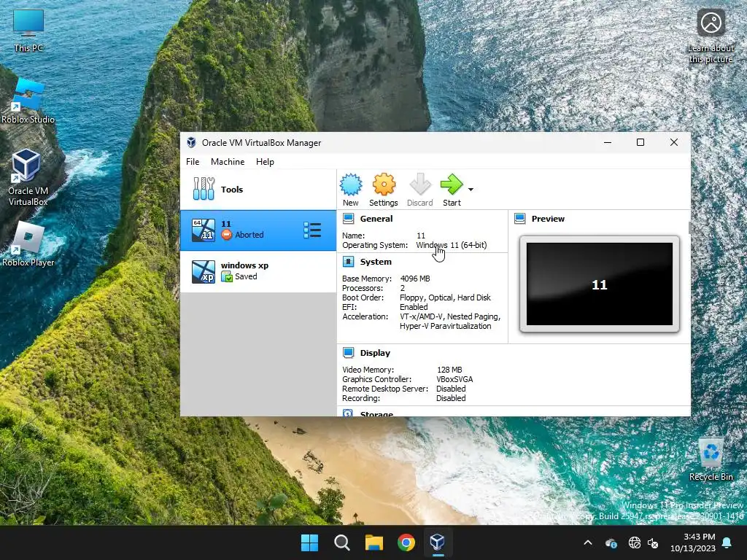Show hidden system tray icons chevron
The width and height of the screenshot is (747, 560).
(x=588, y=542)
